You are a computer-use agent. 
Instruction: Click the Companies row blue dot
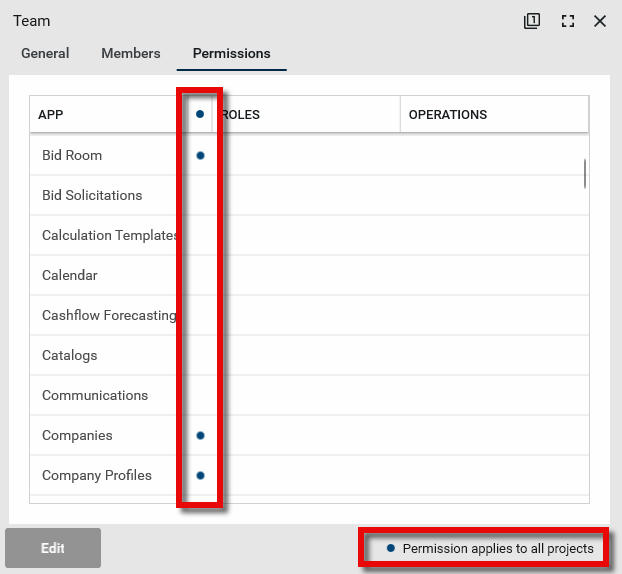(200, 435)
